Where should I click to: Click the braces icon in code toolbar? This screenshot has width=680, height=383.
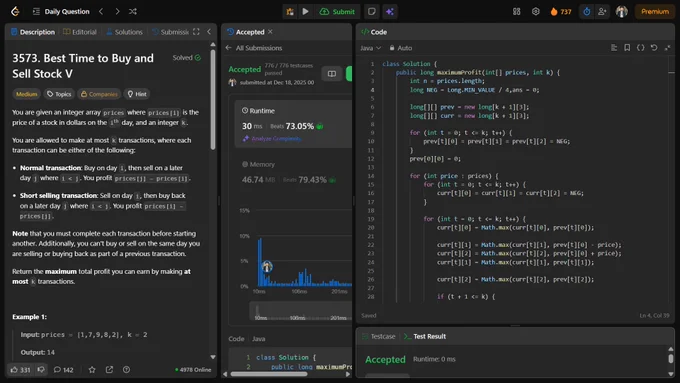[x=641, y=48]
